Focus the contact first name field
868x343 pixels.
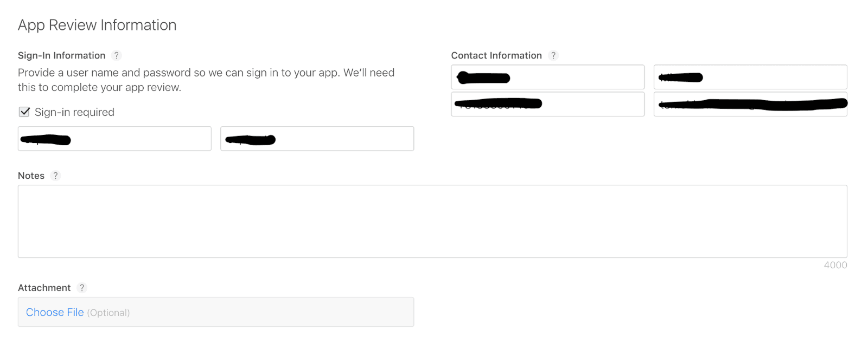[548, 77]
